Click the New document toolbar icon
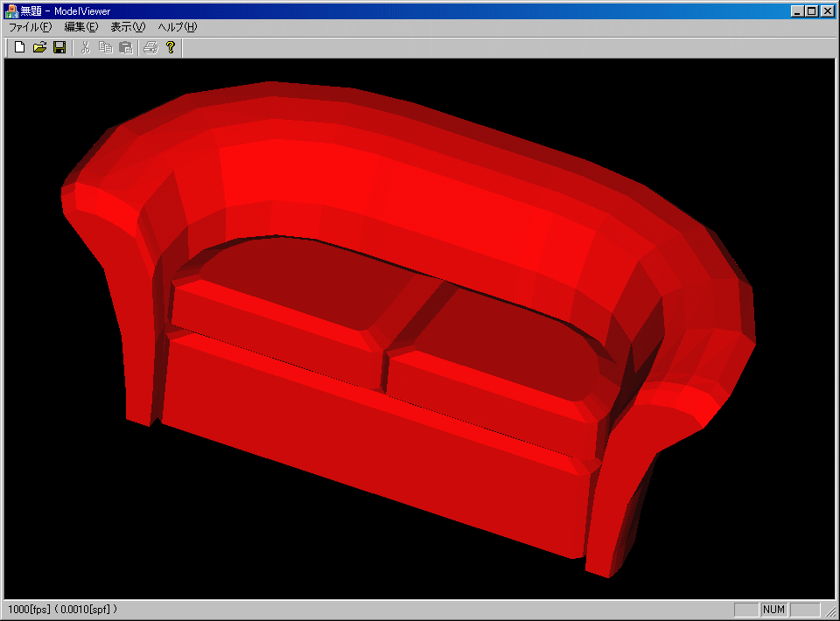Screen dimensions: 840x621 click(19, 47)
